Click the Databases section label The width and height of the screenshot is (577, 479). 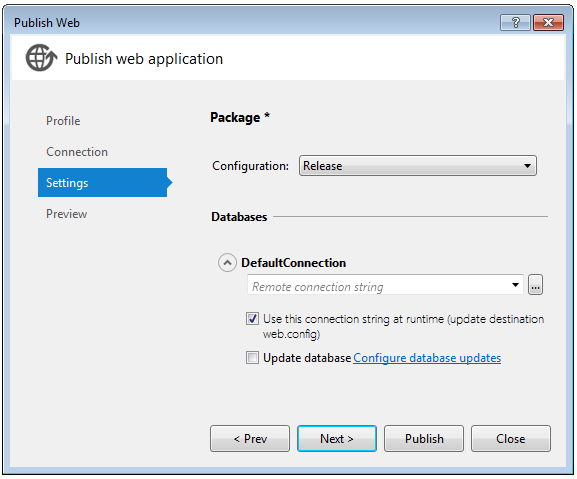239,217
